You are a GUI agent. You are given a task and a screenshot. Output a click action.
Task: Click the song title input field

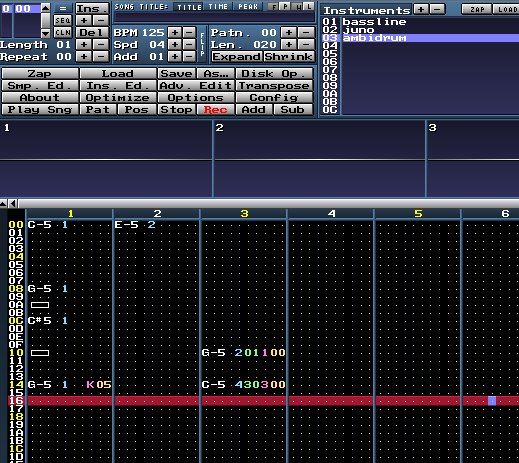click(214, 17)
